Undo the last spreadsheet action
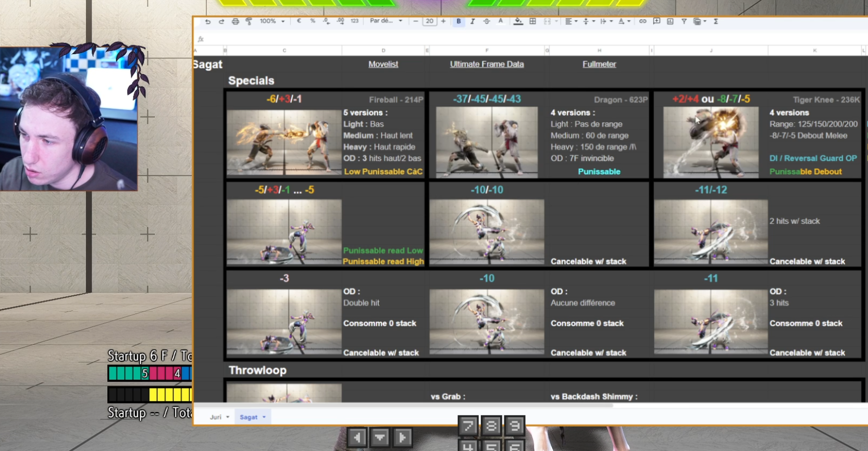 click(208, 21)
